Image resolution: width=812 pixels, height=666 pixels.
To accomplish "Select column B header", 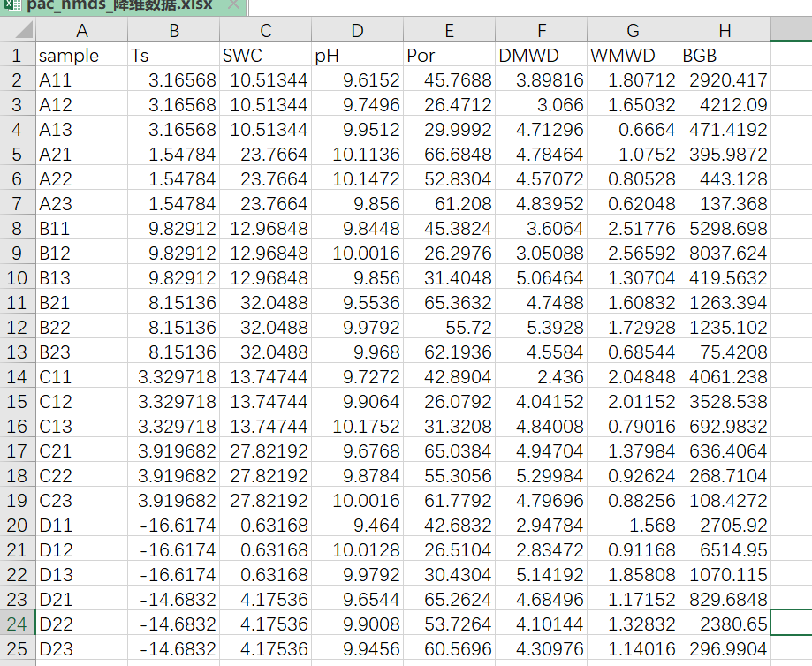I will [x=174, y=31].
